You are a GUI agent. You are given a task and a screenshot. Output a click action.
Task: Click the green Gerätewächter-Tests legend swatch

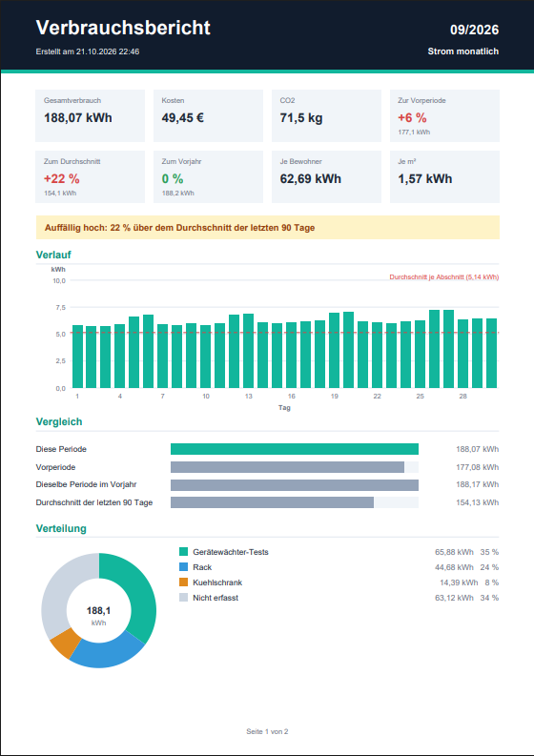click(x=183, y=552)
